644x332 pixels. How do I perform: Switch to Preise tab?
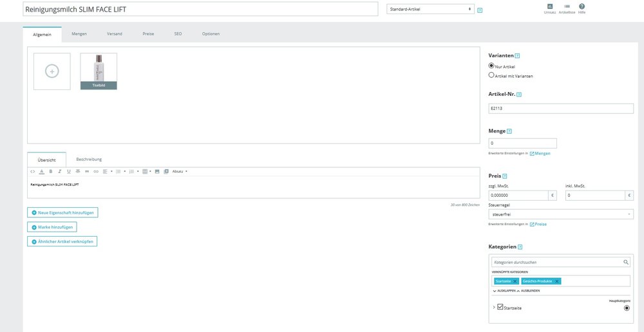coord(148,33)
